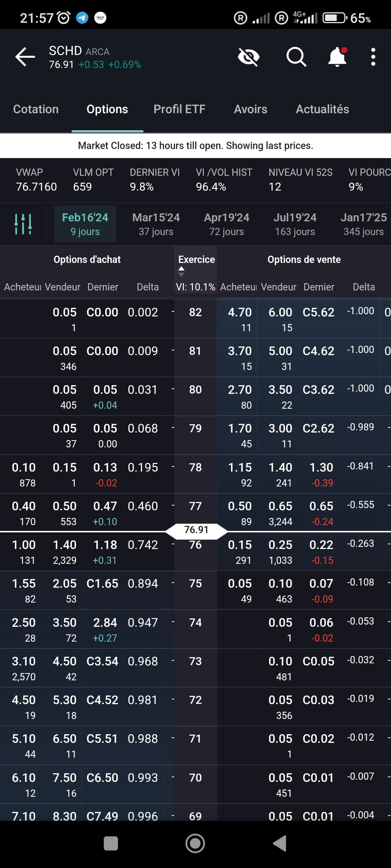Tap the 76.91 current price marker
This screenshot has height=868, width=391.
coord(196,530)
